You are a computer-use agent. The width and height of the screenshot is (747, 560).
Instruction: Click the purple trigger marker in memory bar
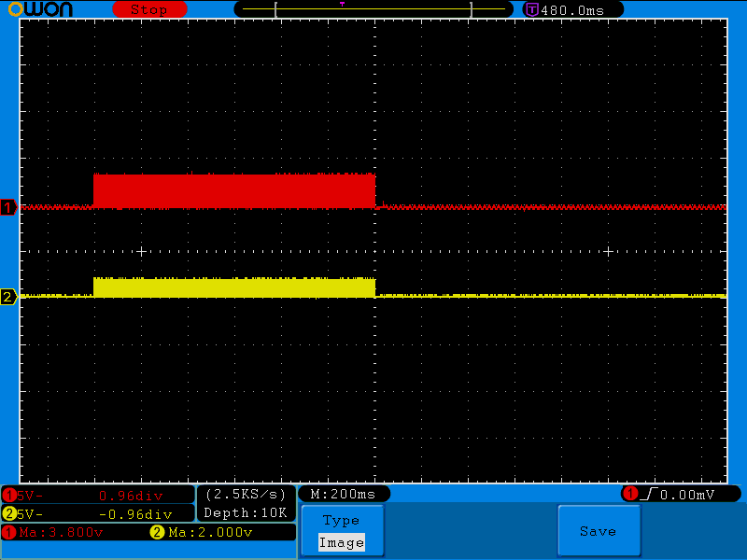[342, 5]
